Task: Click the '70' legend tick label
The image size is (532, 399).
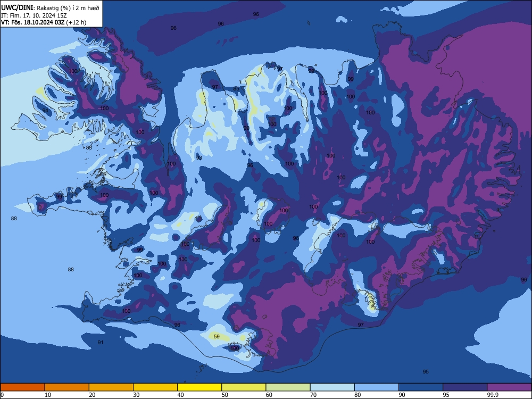Action: click(x=313, y=395)
